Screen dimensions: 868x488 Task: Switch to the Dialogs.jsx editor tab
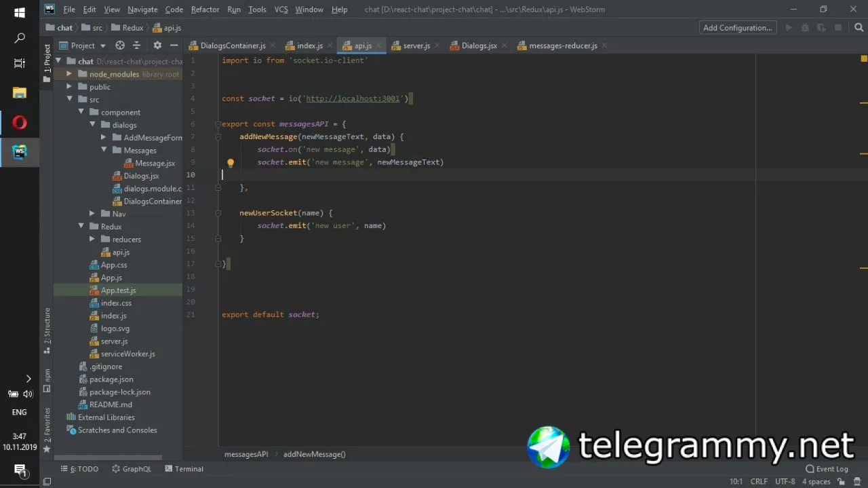[479, 45]
